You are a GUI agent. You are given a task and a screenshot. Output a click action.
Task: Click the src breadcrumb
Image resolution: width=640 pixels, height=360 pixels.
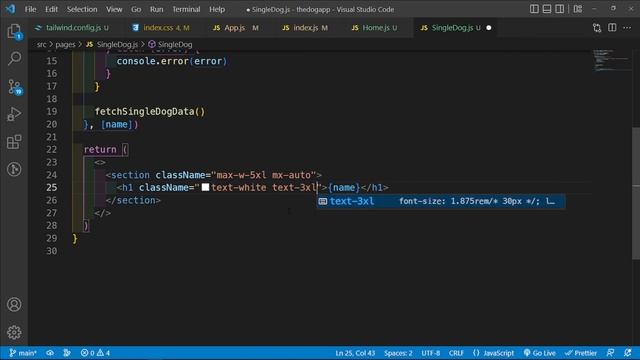tap(41, 44)
